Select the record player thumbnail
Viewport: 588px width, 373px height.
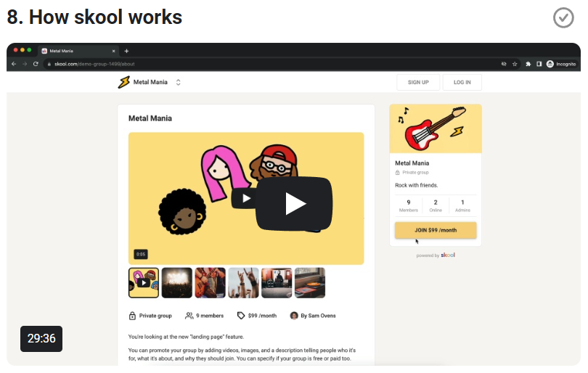coord(310,283)
